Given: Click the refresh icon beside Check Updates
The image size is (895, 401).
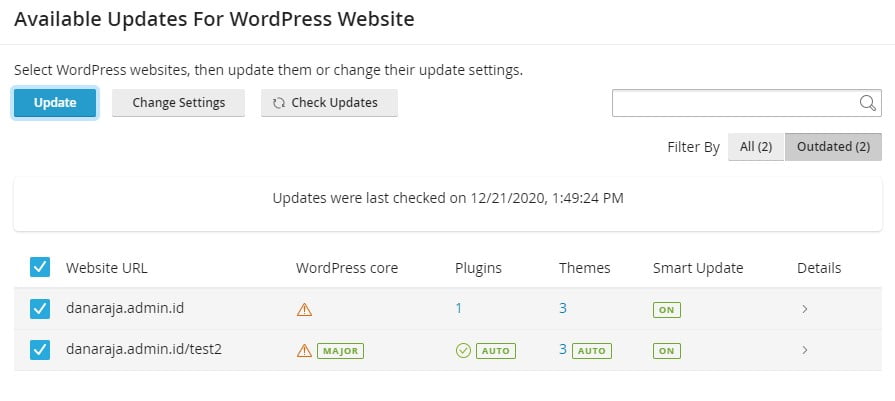Looking at the screenshot, I should click(279, 103).
